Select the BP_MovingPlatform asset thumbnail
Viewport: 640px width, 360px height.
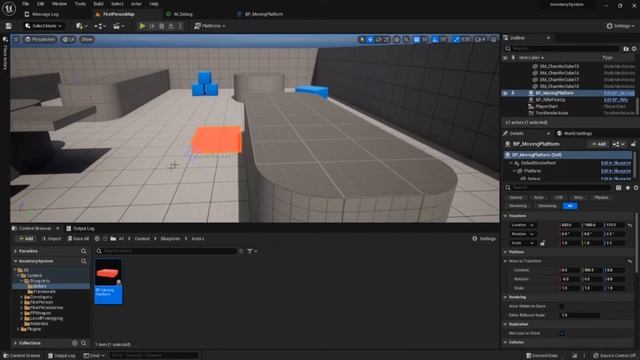coord(108,281)
